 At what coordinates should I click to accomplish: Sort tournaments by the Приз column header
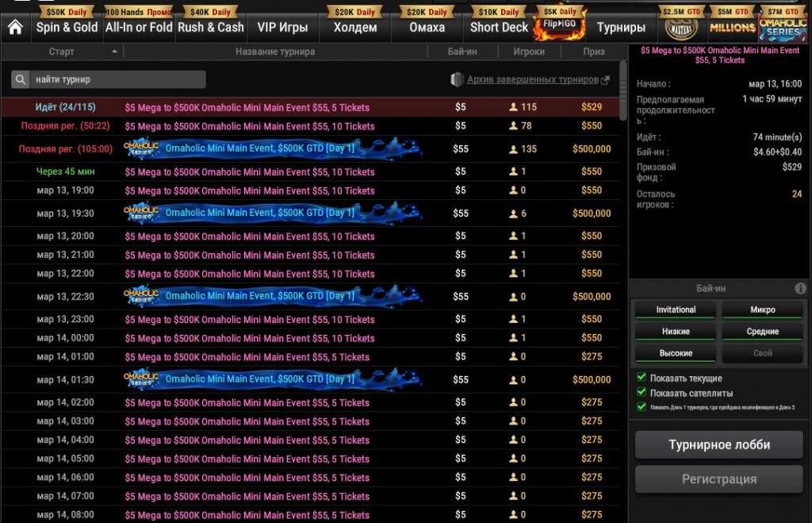pyautogui.click(x=592, y=52)
